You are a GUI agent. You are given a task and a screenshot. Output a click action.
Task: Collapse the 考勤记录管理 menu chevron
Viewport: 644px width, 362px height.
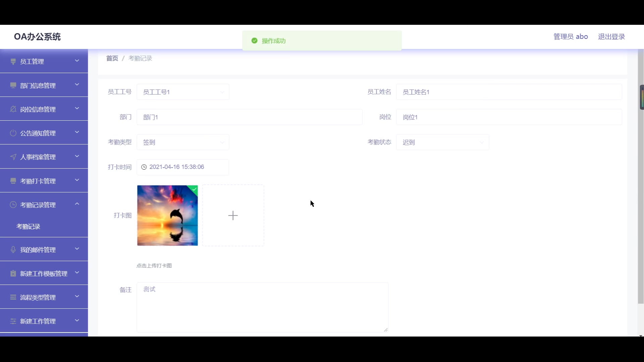(x=77, y=204)
